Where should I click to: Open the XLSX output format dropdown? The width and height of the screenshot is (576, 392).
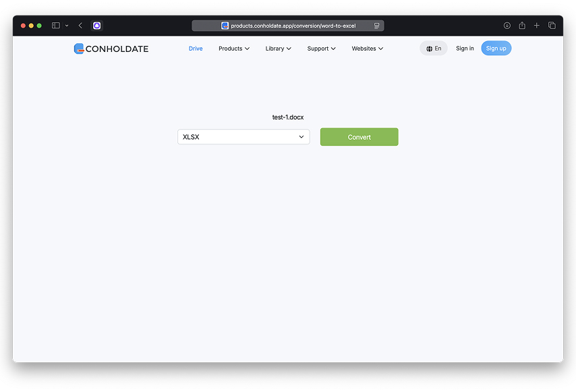click(243, 137)
